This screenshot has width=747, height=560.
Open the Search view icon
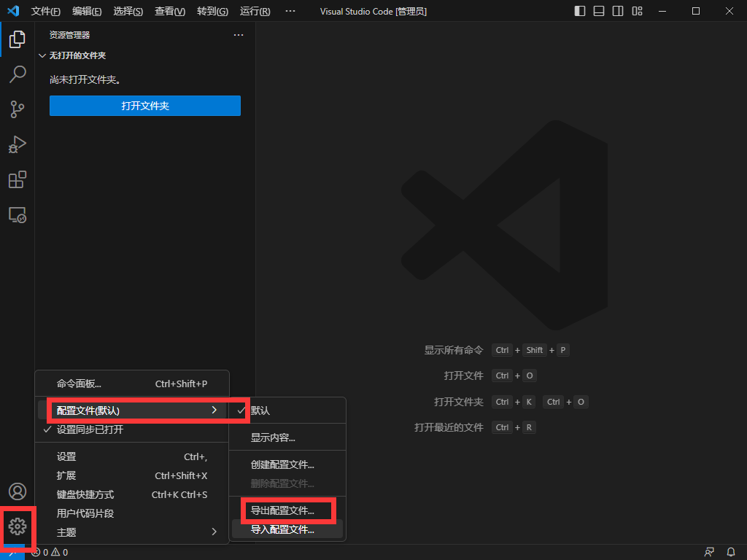[x=18, y=74]
